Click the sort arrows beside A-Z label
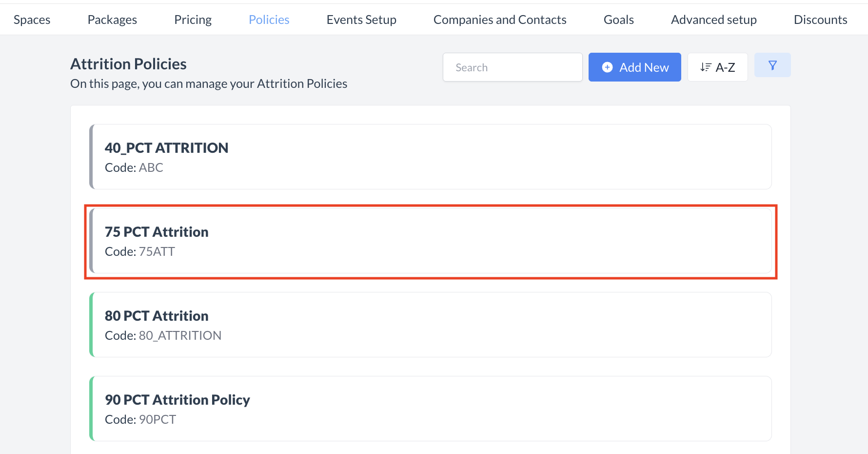 coord(706,67)
